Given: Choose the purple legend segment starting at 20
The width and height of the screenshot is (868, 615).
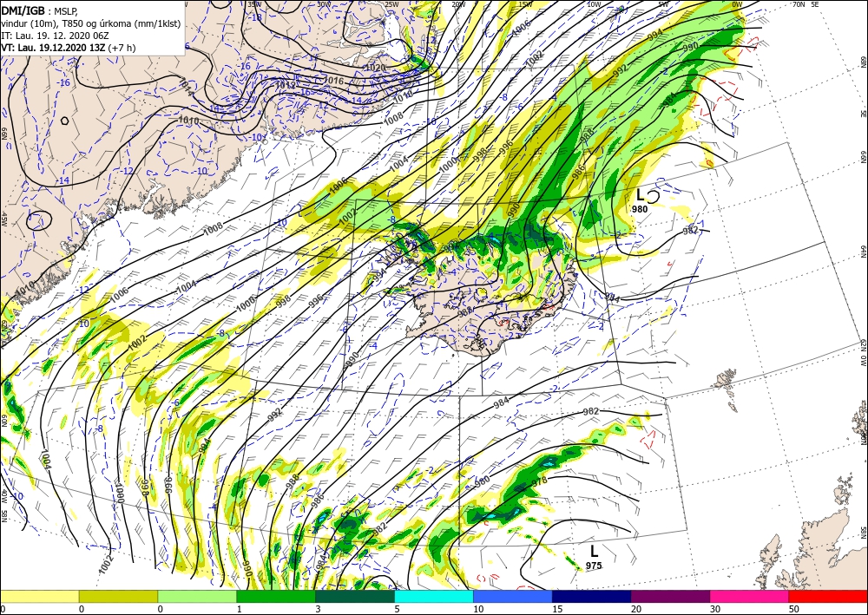Looking at the screenshot, I should point(670,597).
